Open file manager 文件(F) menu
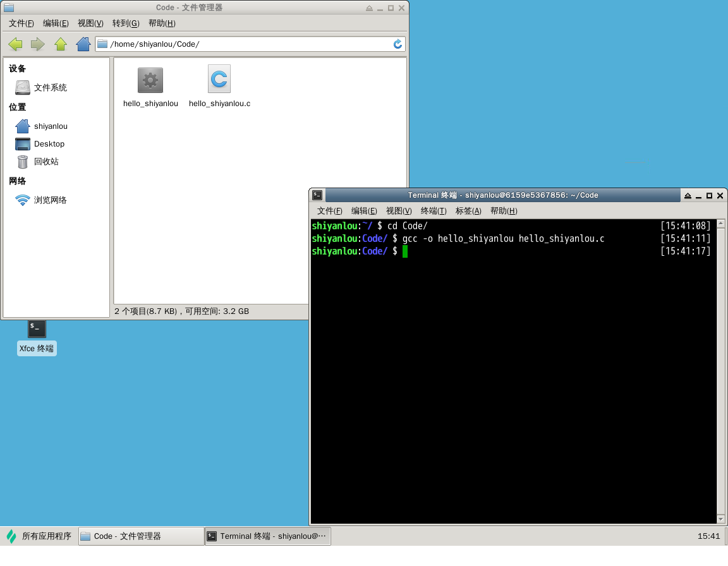 (21, 23)
